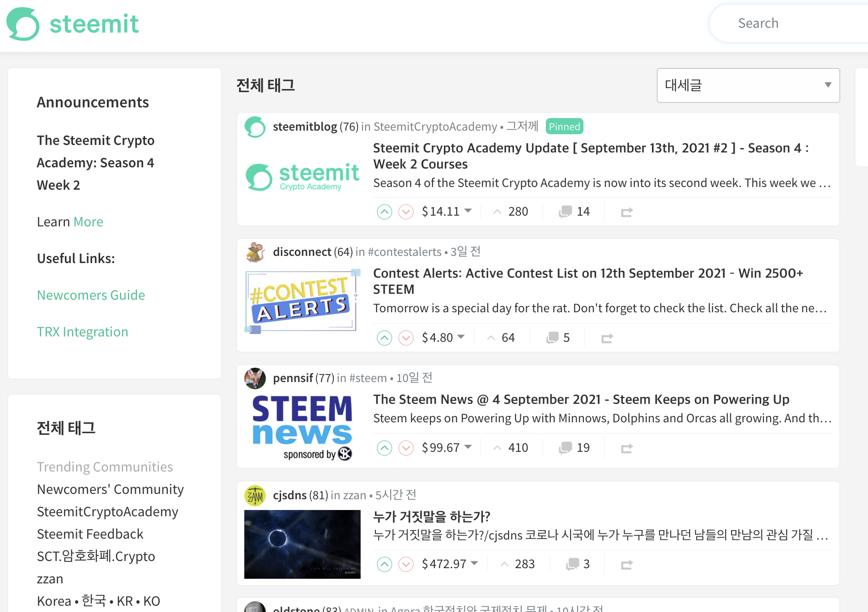This screenshot has width=868, height=612.
Task: Expand the $14.11 payout details
Action: coord(468,211)
